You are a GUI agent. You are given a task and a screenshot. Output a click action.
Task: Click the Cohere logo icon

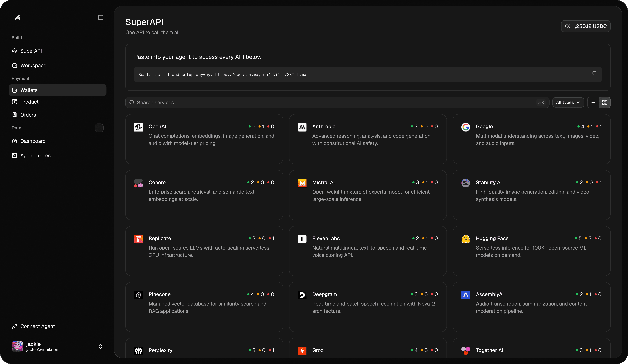click(138, 183)
